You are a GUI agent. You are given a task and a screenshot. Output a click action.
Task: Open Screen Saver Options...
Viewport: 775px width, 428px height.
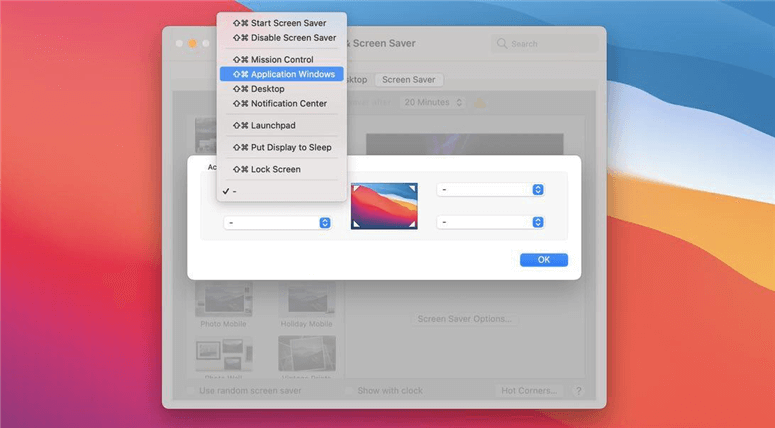coord(465,319)
